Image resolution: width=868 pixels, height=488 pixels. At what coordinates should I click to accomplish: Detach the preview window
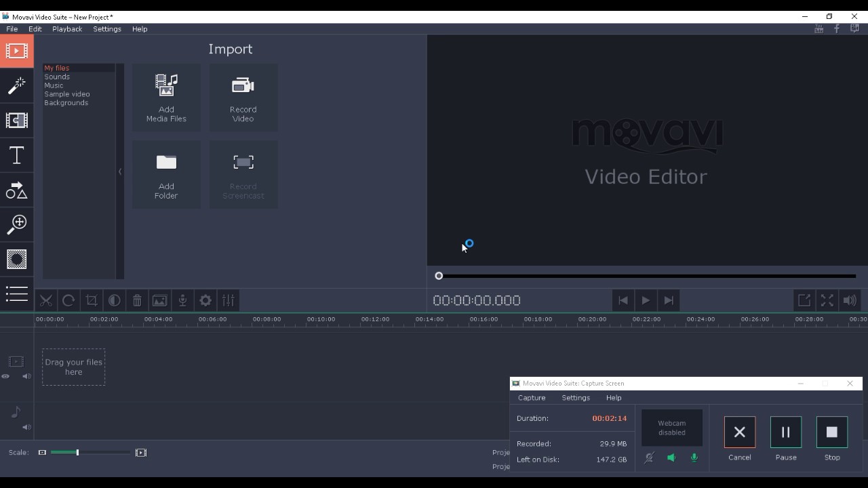pyautogui.click(x=804, y=300)
